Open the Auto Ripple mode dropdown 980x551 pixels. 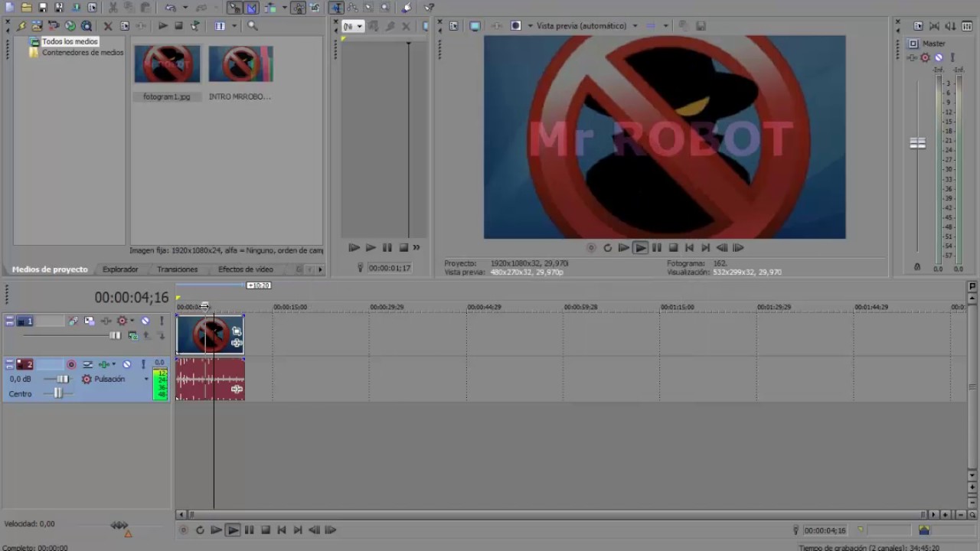pyautogui.click(x=284, y=8)
